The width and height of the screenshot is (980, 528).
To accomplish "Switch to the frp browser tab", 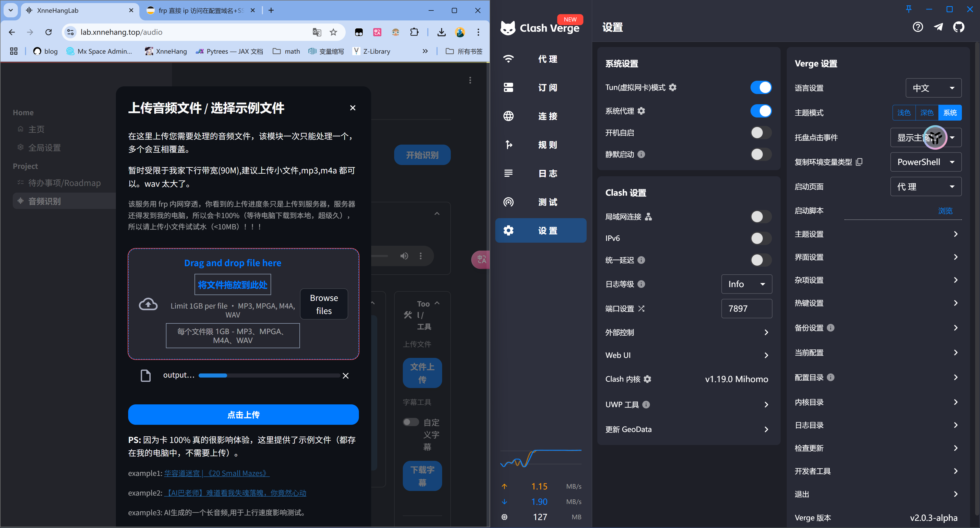I will [x=200, y=11].
